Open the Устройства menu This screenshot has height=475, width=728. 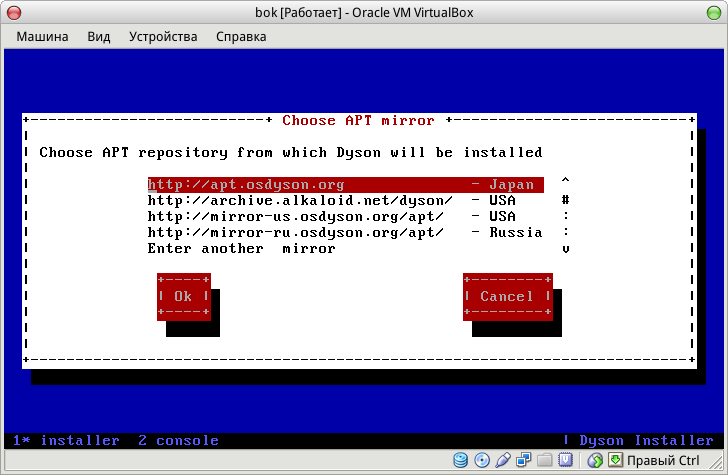point(163,37)
